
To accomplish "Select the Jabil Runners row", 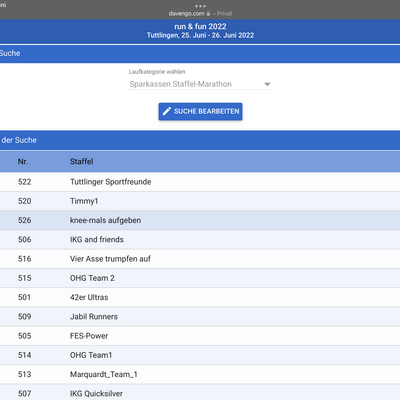I will pyautogui.click(x=200, y=316).
